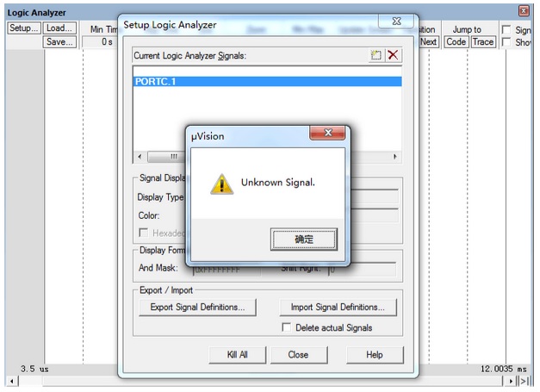Viewport: 540px width, 392px height.
Task: Click the Close button in setup dialog
Action: click(x=299, y=355)
